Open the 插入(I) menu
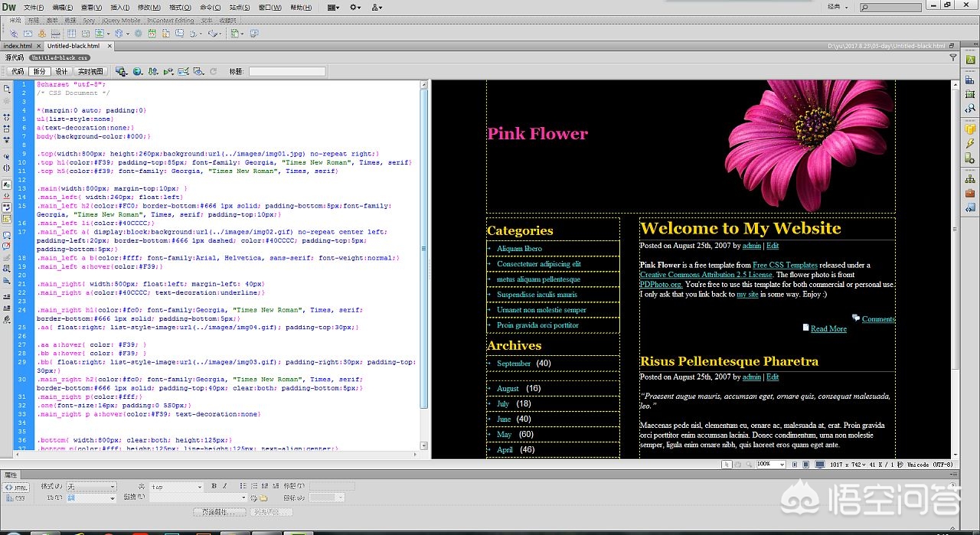This screenshot has height=535, width=980. (120, 7)
